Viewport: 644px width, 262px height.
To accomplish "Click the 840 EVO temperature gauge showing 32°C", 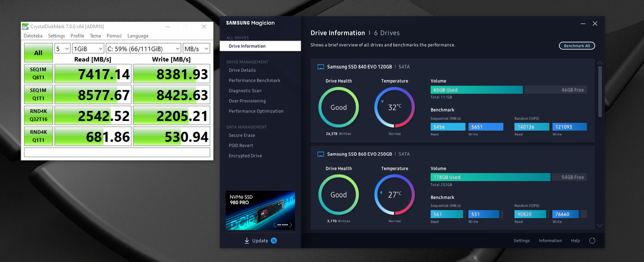I will point(395,107).
